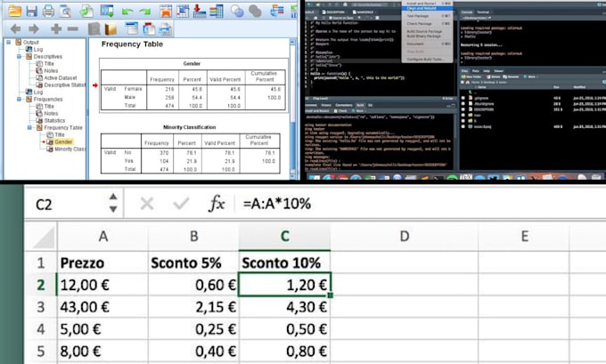Click Check button in Build pane

[x=340, y=110]
